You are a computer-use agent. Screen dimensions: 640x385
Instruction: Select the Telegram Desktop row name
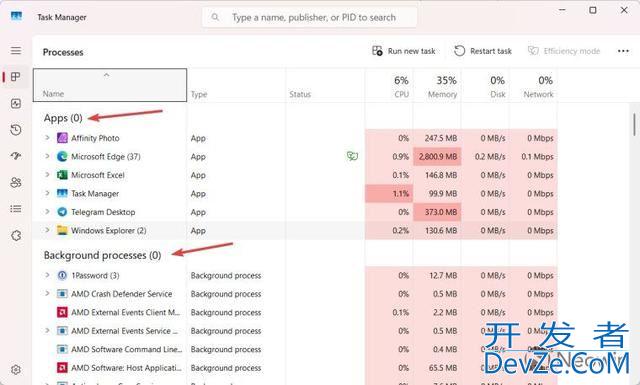click(103, 212)
